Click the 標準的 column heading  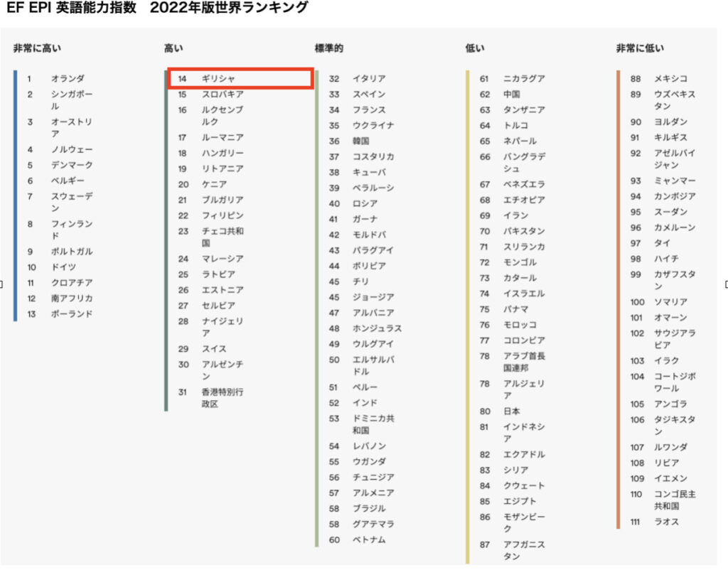[329, 48]
